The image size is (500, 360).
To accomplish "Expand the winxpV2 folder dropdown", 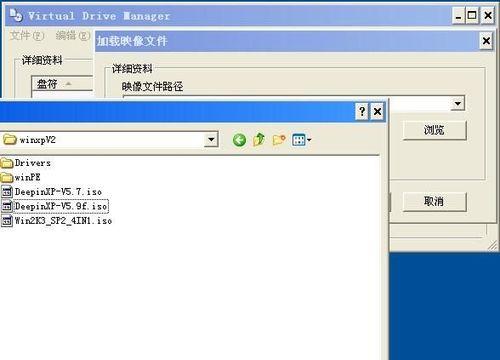I will tap(211, 139).
